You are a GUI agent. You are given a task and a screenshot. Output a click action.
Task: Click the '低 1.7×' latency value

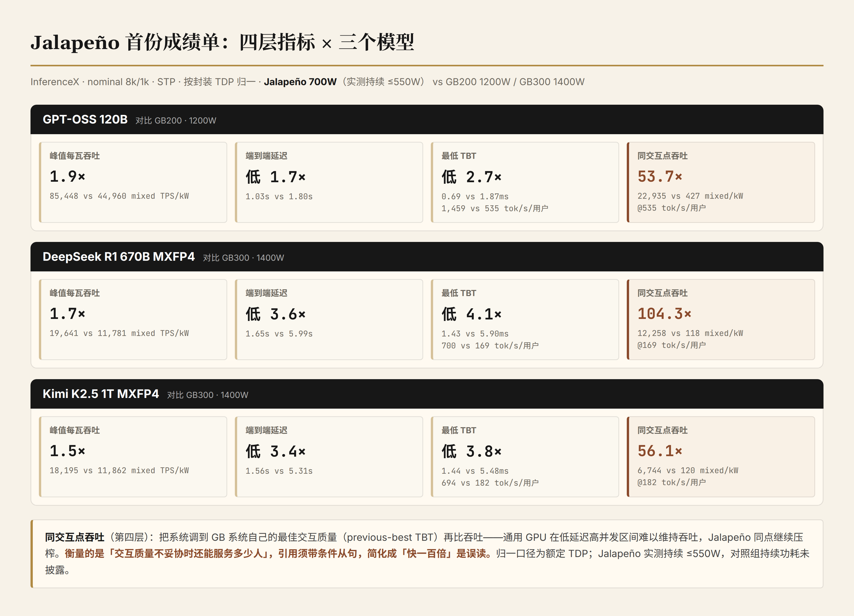point(276,177)
